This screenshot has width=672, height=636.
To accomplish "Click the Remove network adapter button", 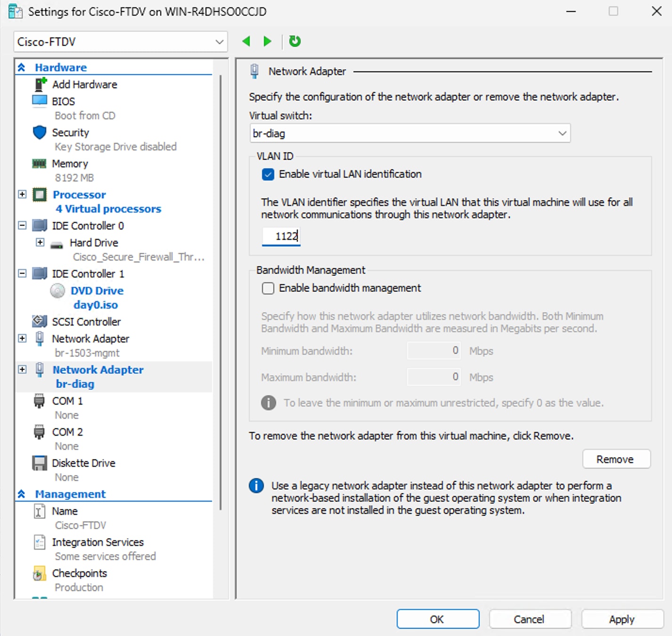I will pyautogui.click(x=616, y=459).
